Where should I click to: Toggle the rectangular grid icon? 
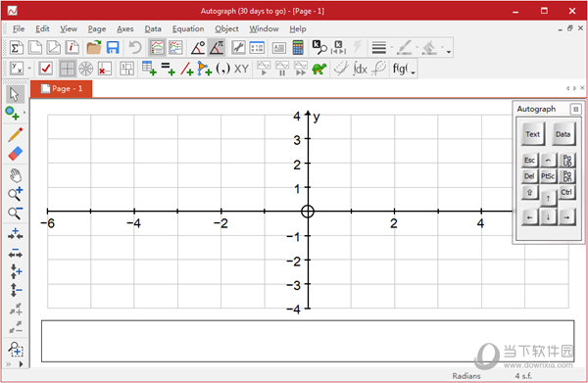tap(67, 69)
